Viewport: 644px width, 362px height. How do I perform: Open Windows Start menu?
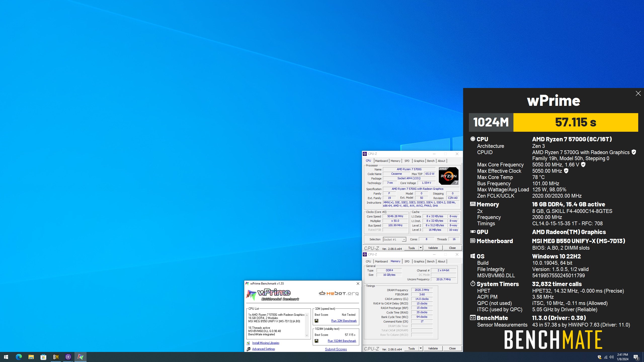click(x=6, y=357)
